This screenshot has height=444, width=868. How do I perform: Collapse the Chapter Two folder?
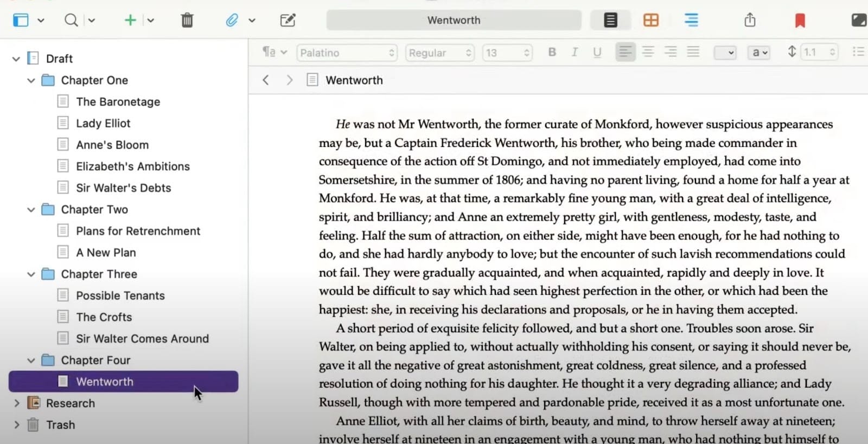31,210
